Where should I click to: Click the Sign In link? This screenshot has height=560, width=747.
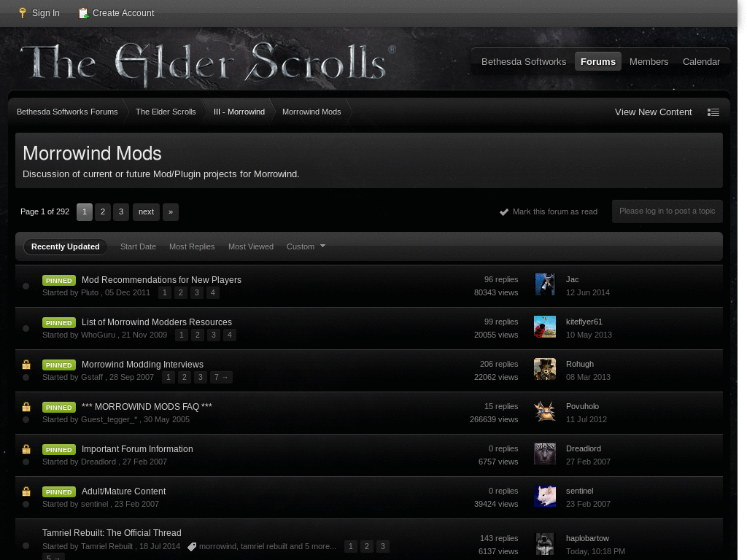pyautogui.click(x=46, y=13)
